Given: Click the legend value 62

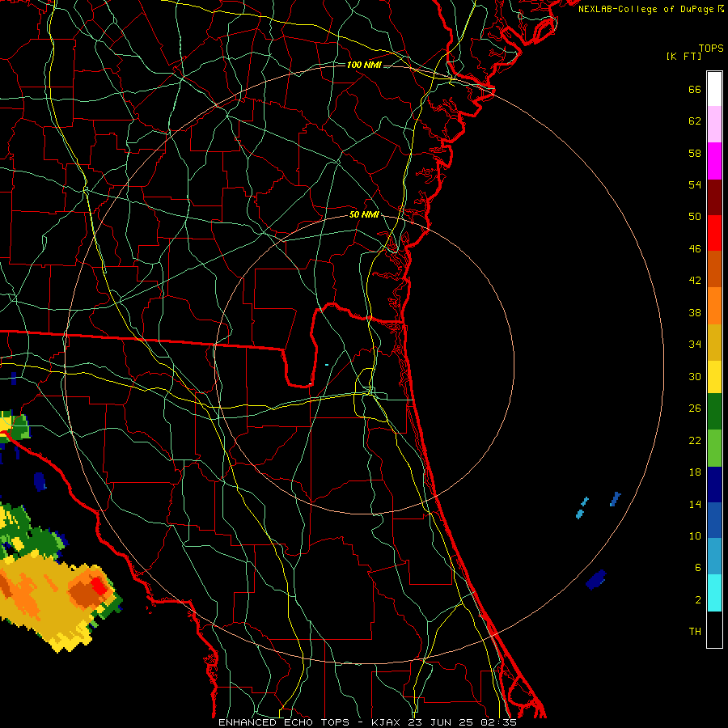Looking at the screenshot, I should [x=695, y=121].
